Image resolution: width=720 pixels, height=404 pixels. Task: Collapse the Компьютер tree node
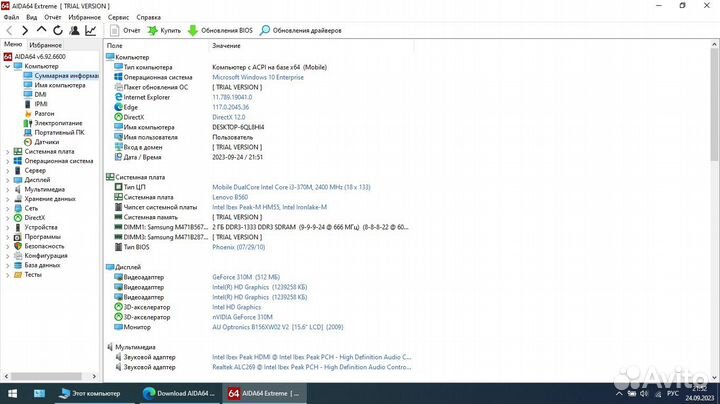point(7,66)
